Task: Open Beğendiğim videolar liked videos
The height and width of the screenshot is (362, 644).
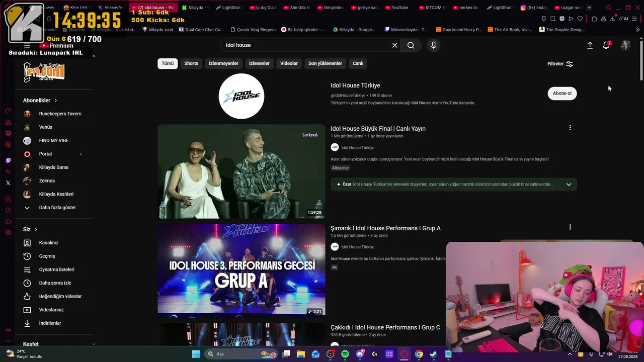Action: point(53,297)
